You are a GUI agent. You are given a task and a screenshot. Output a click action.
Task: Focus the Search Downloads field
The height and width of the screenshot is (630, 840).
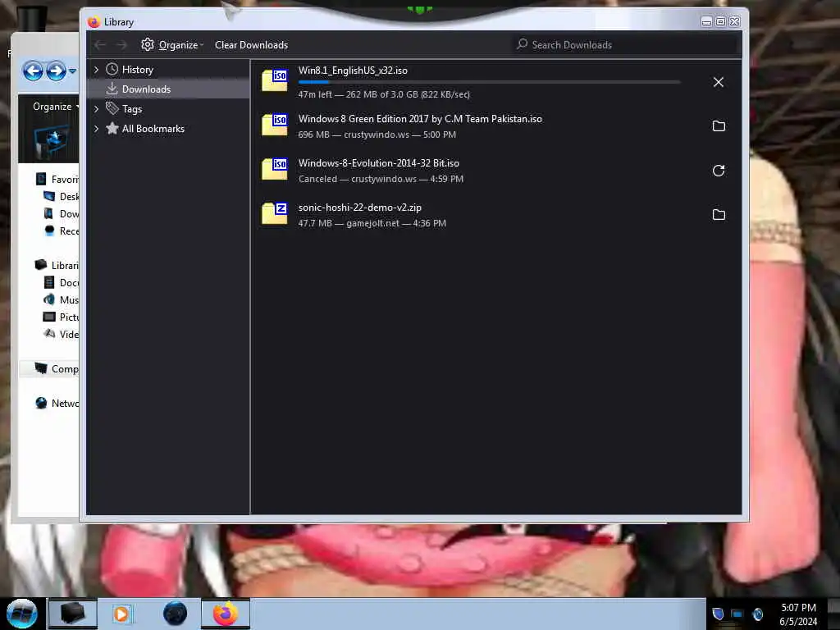pyautogui.click(x=624, y=45)
